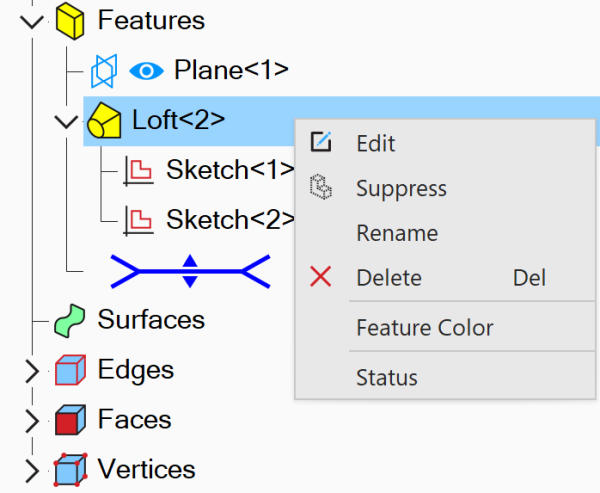The width and height of the screenshot is (600, 493).
Task: Expand the Vertices tree node
Action: [x=33, y=470]
